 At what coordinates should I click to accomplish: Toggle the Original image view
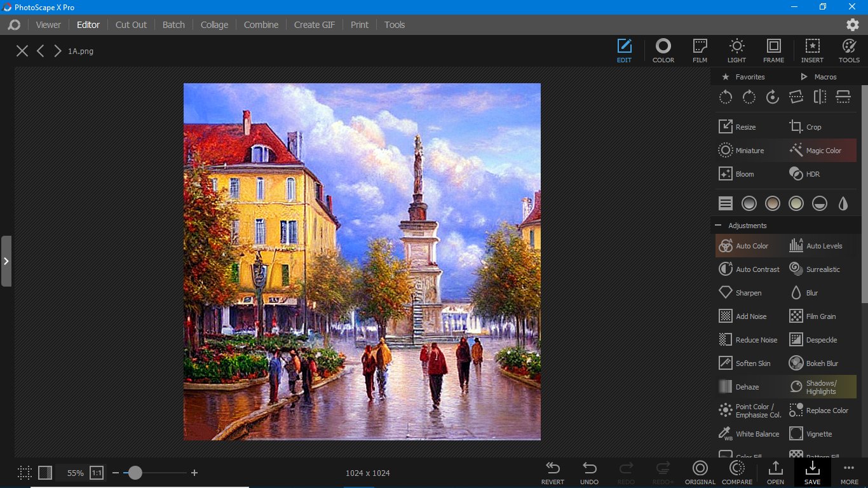(700, 473)
